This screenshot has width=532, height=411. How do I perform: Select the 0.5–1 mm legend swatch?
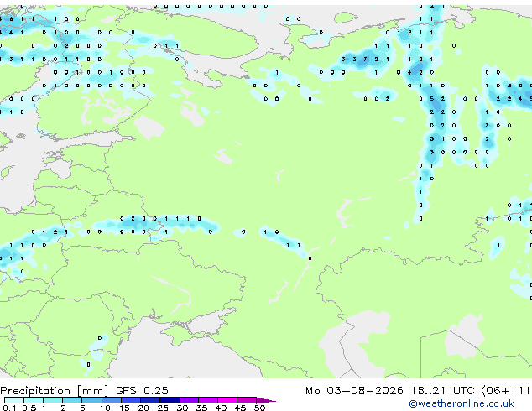[34, 400]
